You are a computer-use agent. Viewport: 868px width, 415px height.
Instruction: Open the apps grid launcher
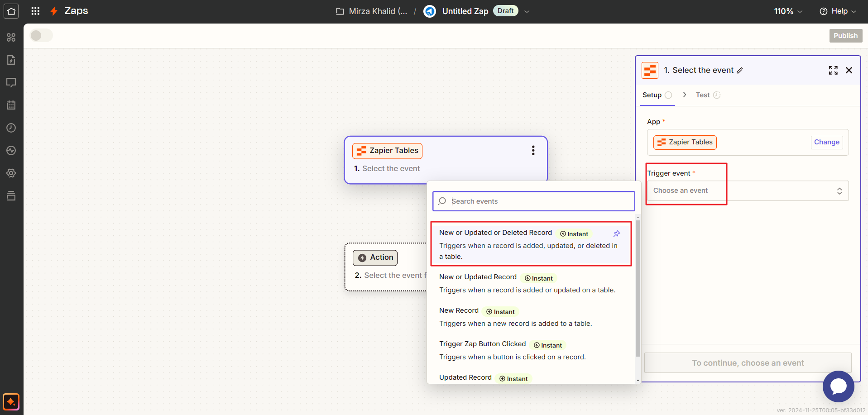35,11
